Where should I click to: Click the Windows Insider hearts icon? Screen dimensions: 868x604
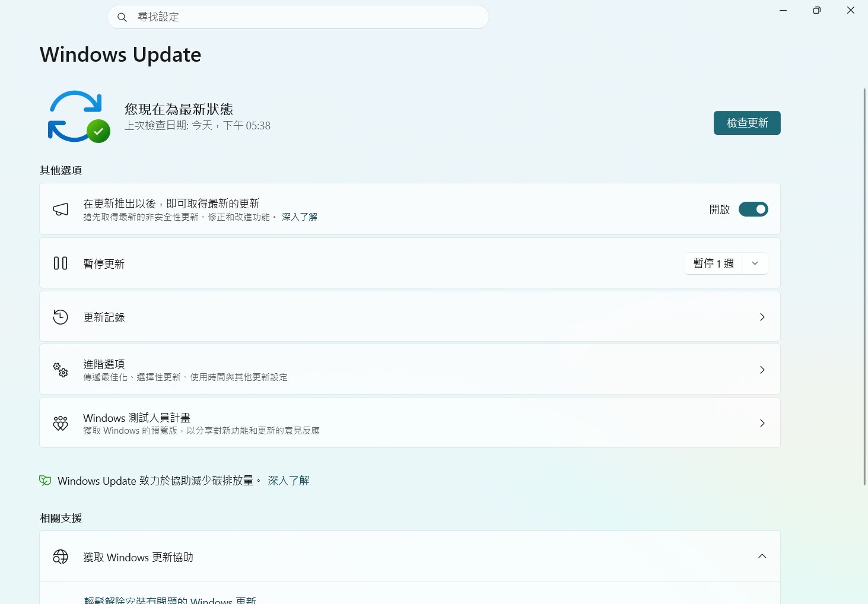point(61,423)
